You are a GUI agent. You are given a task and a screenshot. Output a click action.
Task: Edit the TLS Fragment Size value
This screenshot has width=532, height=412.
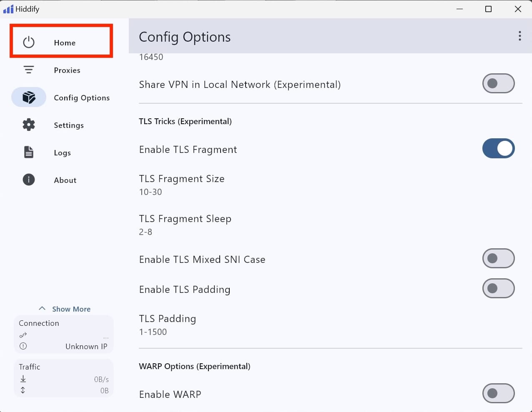click(182, 185)
